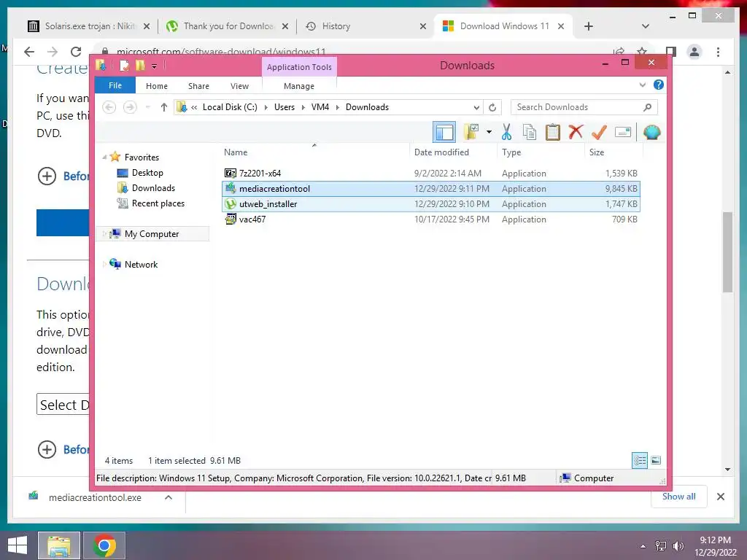Open the View ribbon tab
The width and height of the screenshot is (747, 560).
point(239,86)
